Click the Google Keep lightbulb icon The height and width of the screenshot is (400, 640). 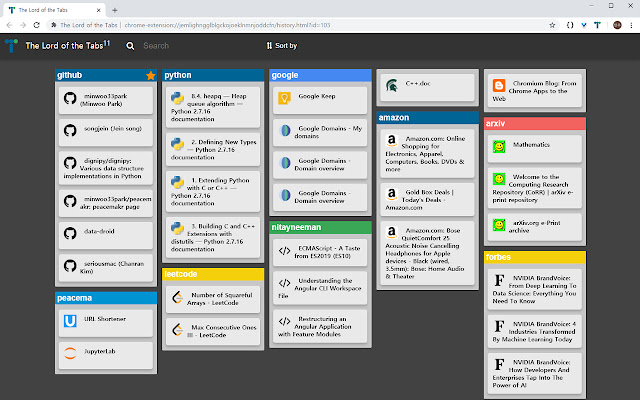pyautogui.click(x=284, y=98)
